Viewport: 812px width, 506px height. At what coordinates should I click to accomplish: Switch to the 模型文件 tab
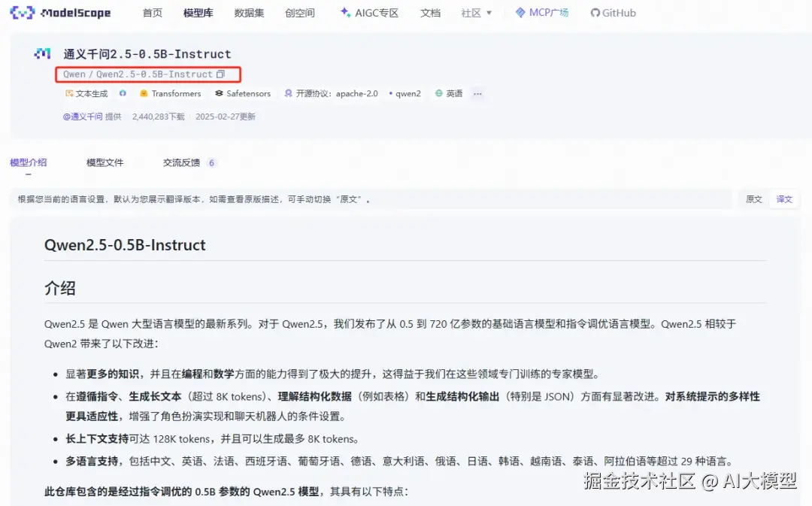coord(105,162)
